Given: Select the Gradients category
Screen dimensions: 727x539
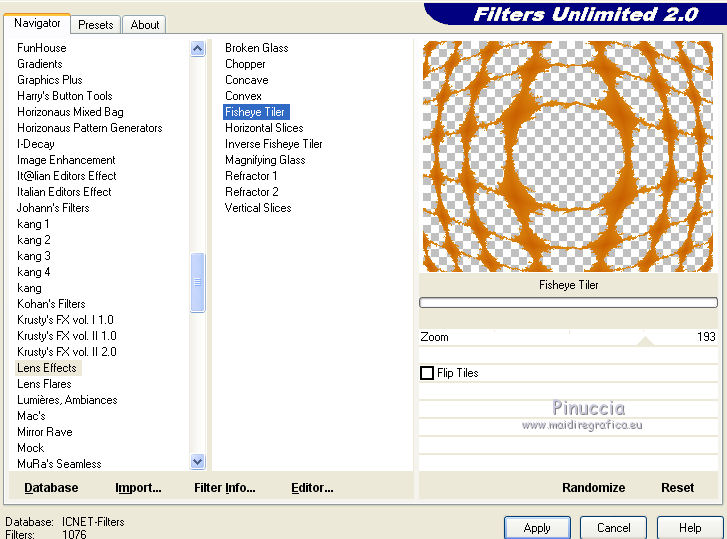Looking at the screenshot, I should (x=40, y=64).
